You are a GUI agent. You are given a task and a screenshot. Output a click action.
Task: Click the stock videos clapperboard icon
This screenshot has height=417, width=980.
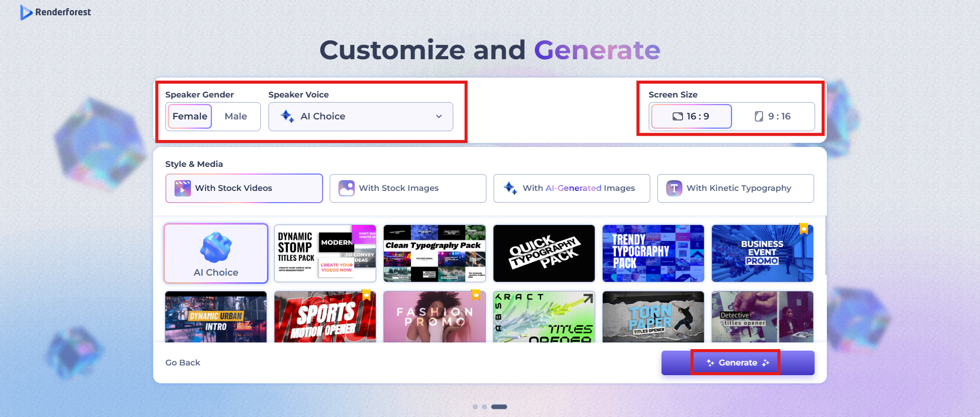coord(183,188)
